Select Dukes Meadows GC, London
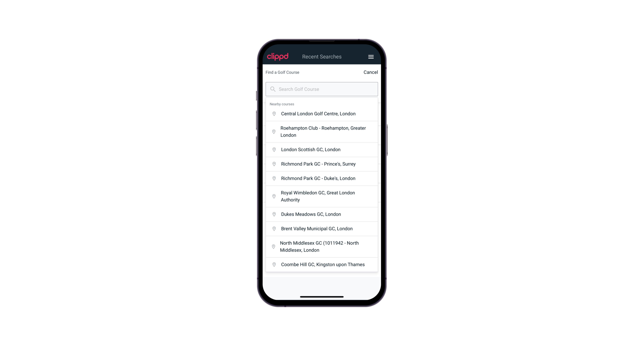Viewport: 644px width, 346px height. (x=322, y=214)
